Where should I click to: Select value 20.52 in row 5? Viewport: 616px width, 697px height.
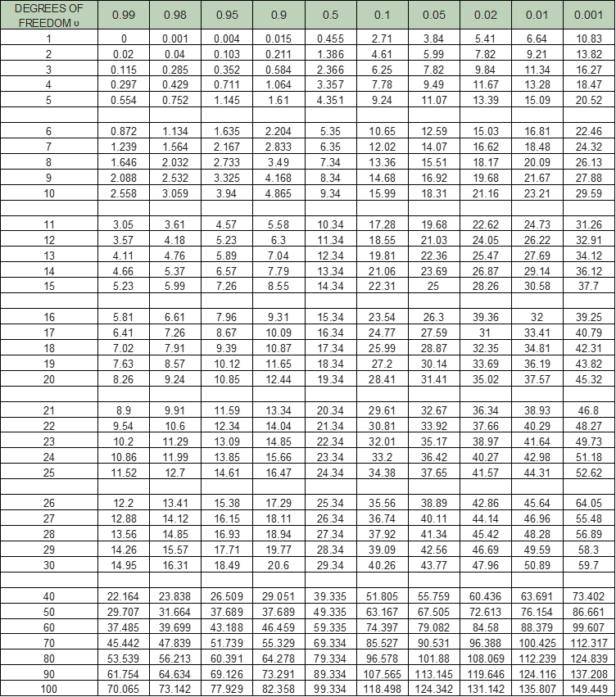tap(589, 100)
